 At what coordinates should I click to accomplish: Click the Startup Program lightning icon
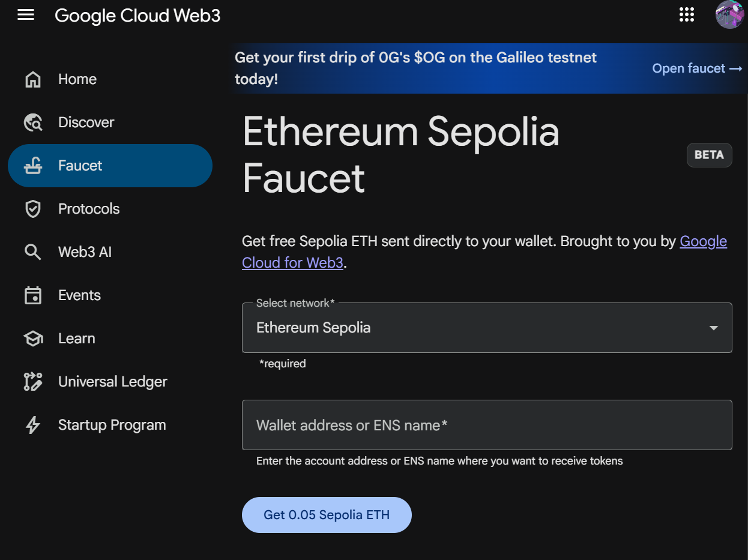coord(33,425)
